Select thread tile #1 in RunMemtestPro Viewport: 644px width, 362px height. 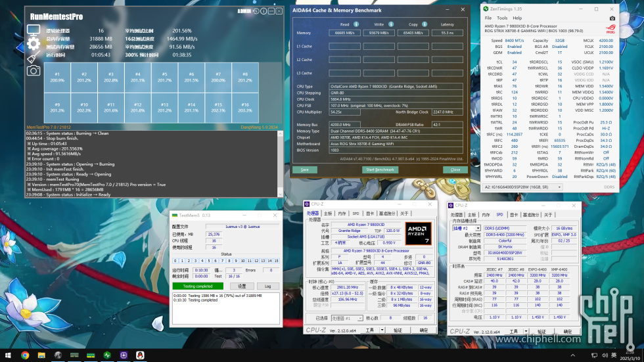point(57,77)
